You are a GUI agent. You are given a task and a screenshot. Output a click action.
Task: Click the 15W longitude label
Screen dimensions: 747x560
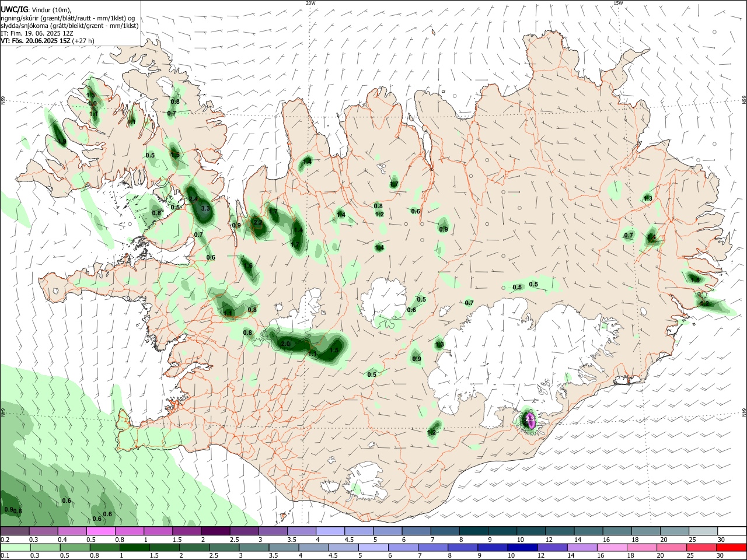click(x=618, y=3)
